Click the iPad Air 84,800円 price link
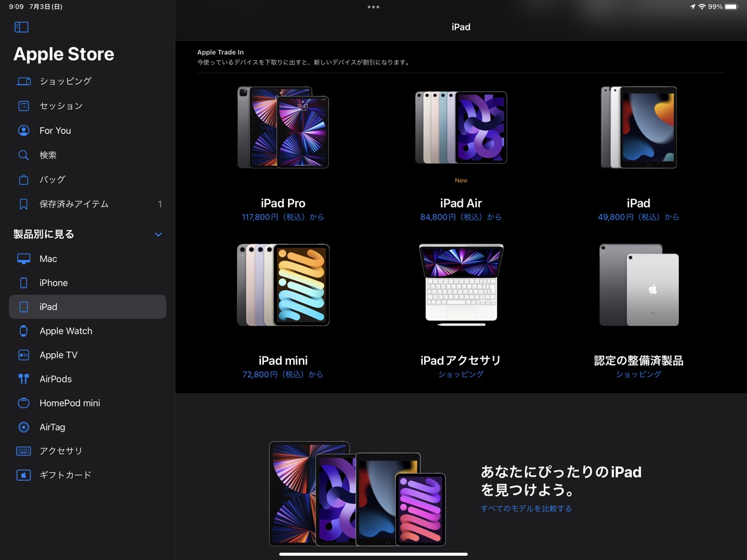Image resolution: width=747 pixels, height=560 pixels. coord(461,217)
